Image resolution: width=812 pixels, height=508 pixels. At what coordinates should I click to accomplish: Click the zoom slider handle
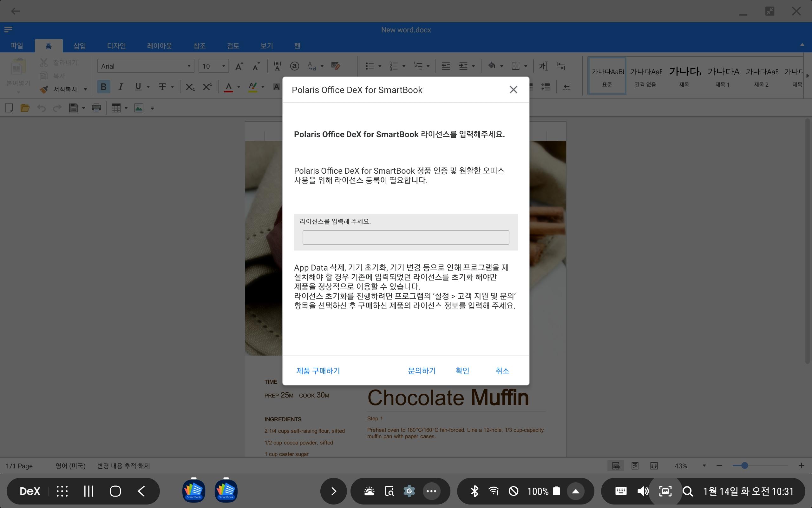pos(744,465)
